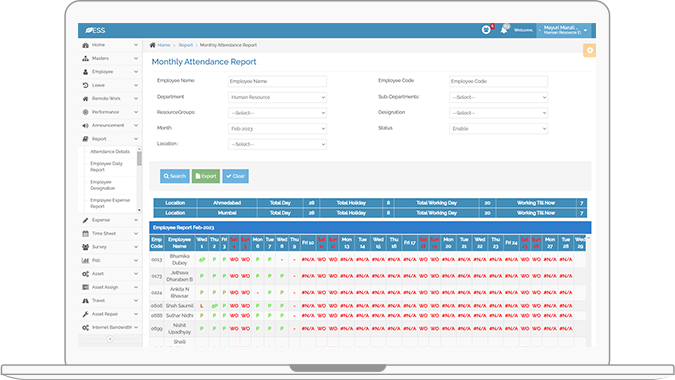The width and height of the screenshot is (675, 380).
Task: Click the Employee Code input field
Action: coord(498,81)
